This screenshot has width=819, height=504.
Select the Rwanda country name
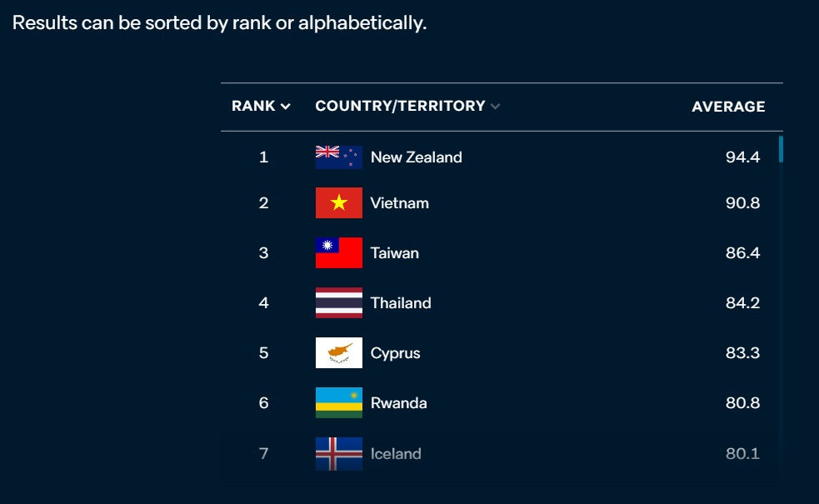click(398, 403)
